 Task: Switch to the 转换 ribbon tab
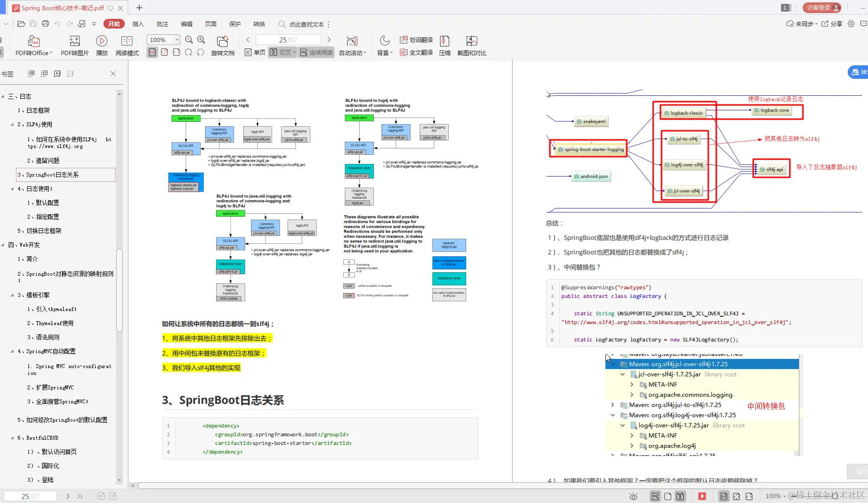(259, 24)
